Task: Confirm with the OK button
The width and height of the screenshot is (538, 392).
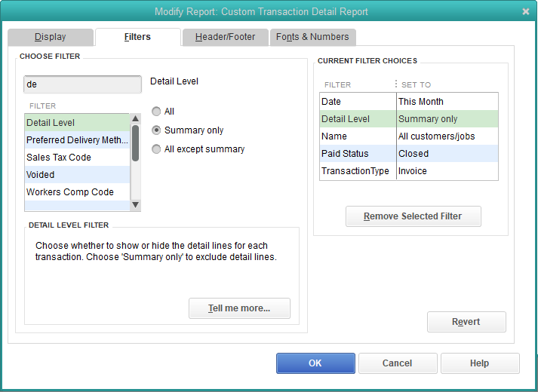Action: (315, 363)
